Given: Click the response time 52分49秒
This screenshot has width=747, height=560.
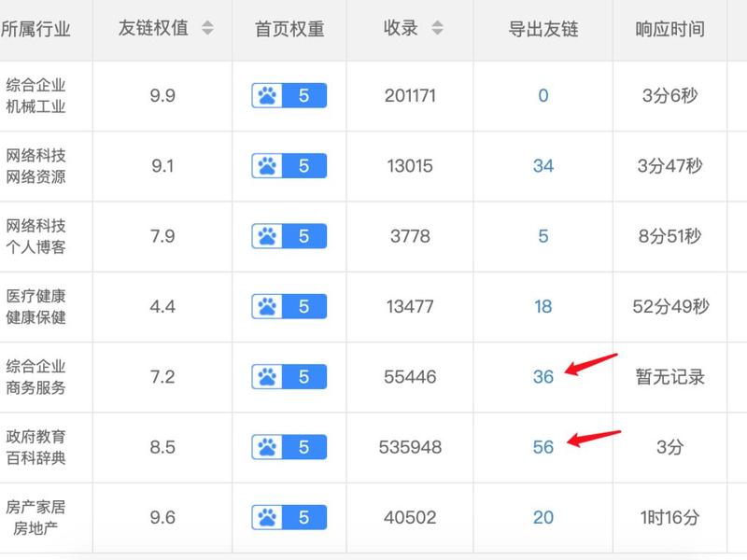Looking at the screenshot, I should (670, 306).
